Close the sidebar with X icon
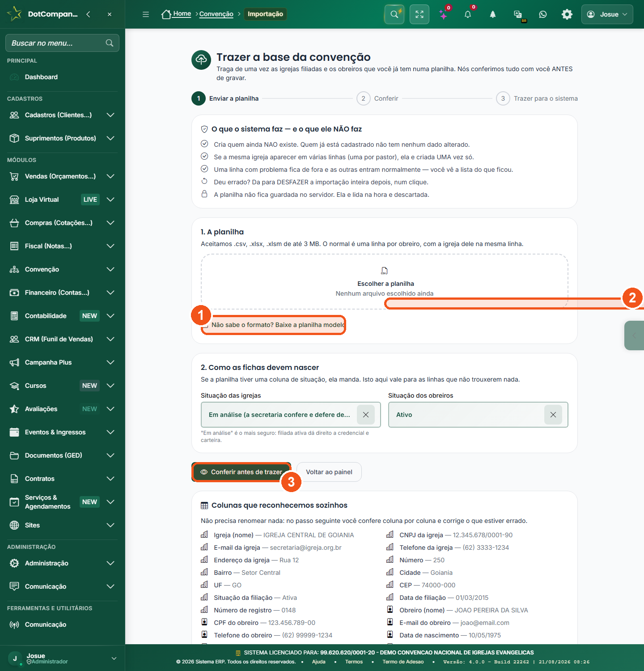The width and height of the screenshot is (644, 671). point(110,14)
